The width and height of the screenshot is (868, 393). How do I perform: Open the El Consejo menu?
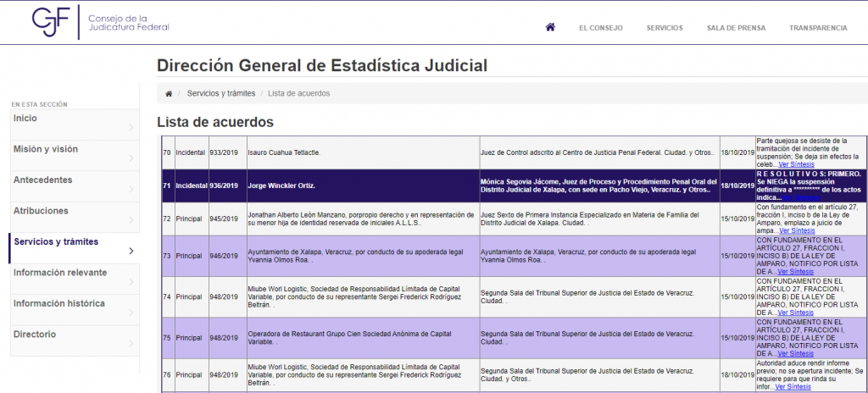coord(600,28)
